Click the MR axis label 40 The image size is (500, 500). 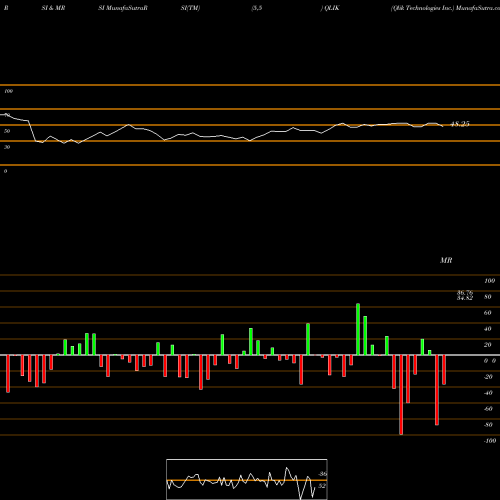[488, 329]
